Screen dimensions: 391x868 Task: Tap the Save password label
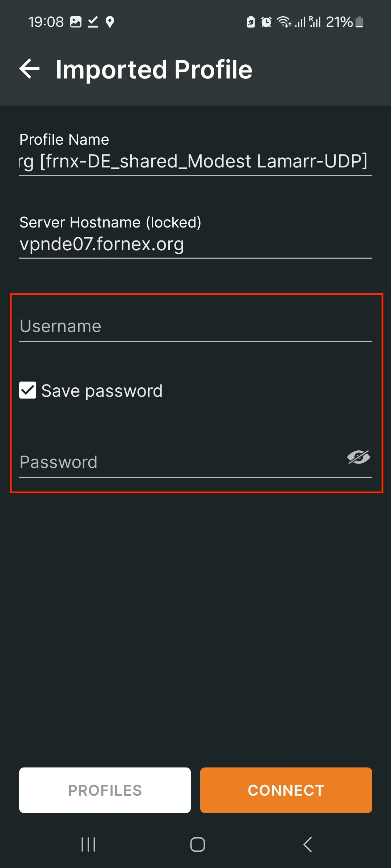coord(102,391)
